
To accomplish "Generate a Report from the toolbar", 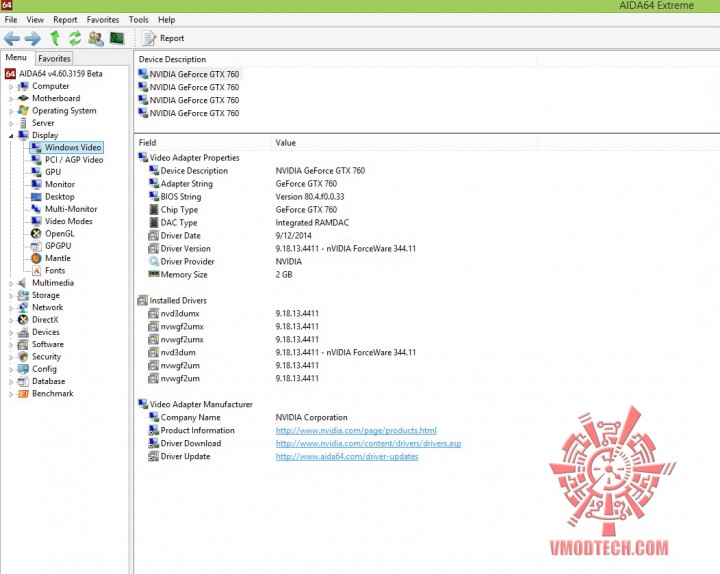I will (163, 38).
